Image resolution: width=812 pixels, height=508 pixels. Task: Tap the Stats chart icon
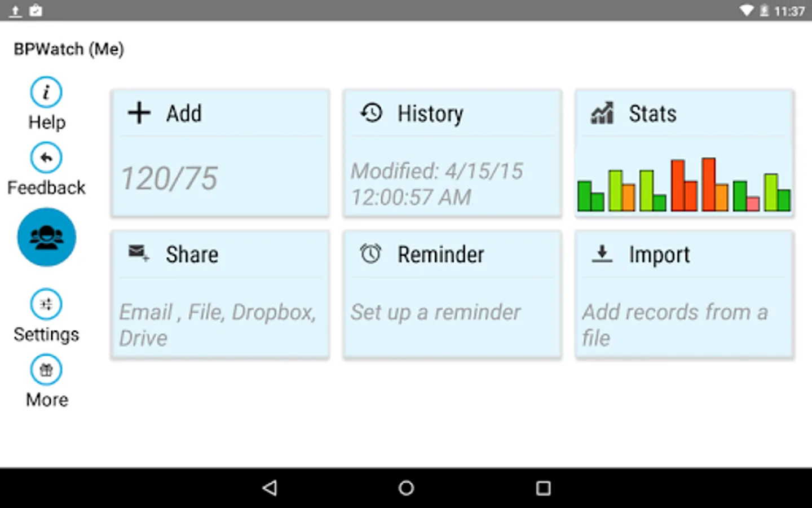pos(602,113)
